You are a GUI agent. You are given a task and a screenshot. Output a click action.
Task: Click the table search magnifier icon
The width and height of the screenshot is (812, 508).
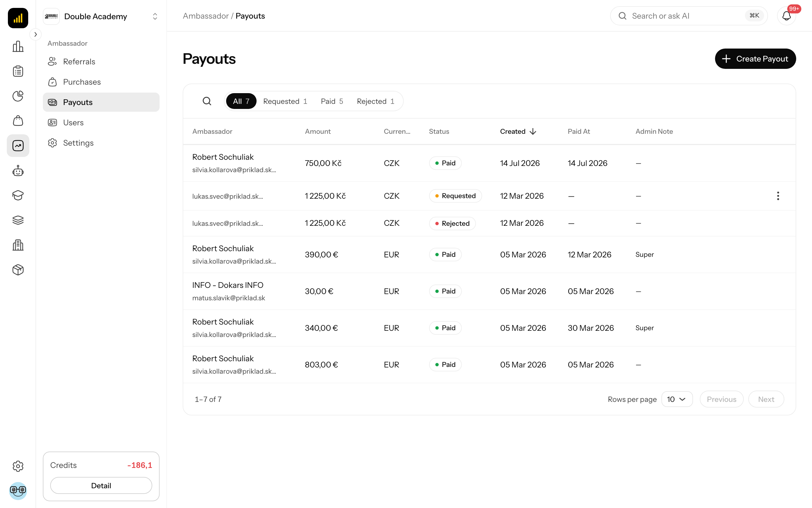[207, 101]
